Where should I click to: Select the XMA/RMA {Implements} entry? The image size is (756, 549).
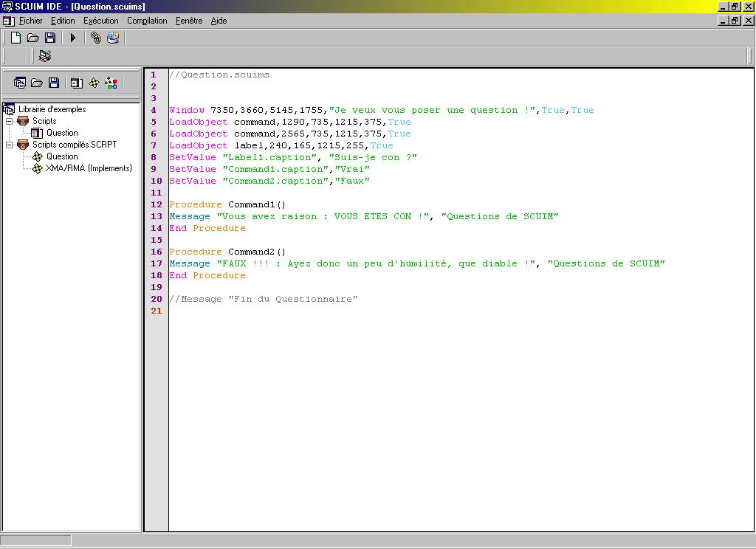tap(89, 168)
